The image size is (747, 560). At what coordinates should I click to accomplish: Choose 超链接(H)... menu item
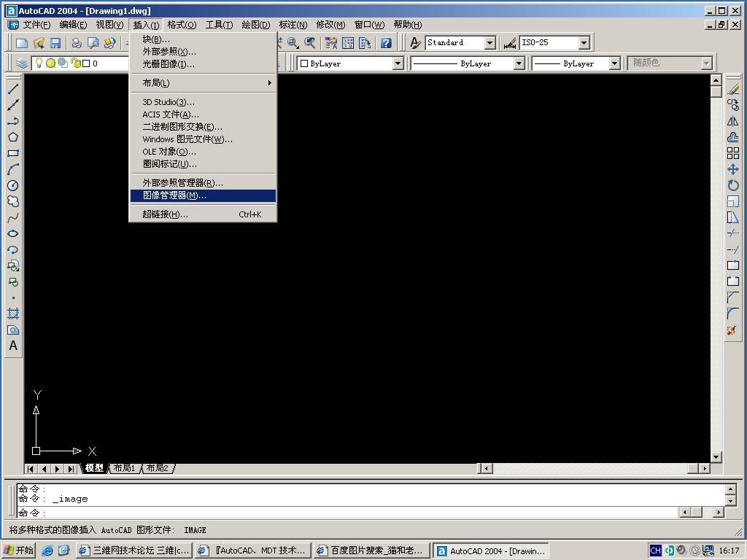point(203,214)
